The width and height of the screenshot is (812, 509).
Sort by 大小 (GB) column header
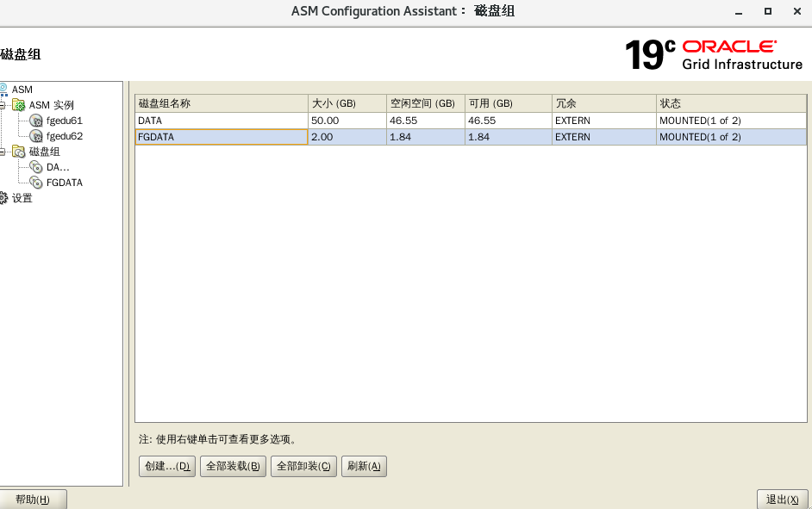[x=347, y=103]
